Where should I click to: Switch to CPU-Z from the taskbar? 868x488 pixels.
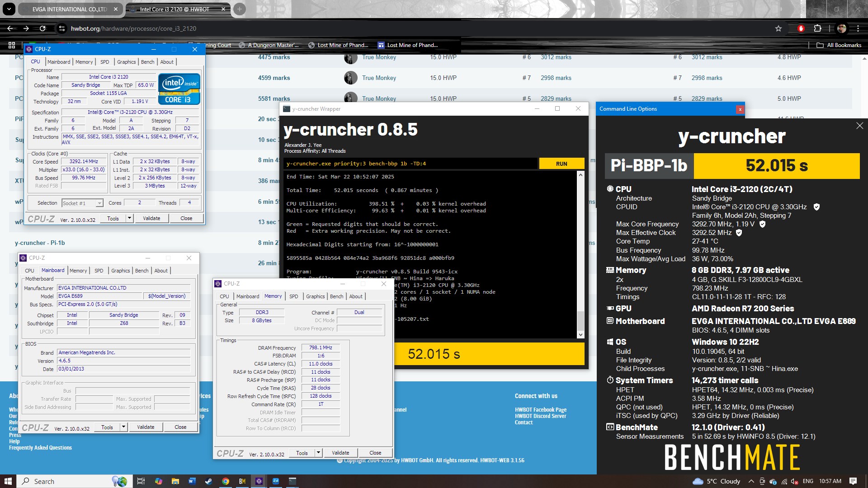tap(259, 481)
